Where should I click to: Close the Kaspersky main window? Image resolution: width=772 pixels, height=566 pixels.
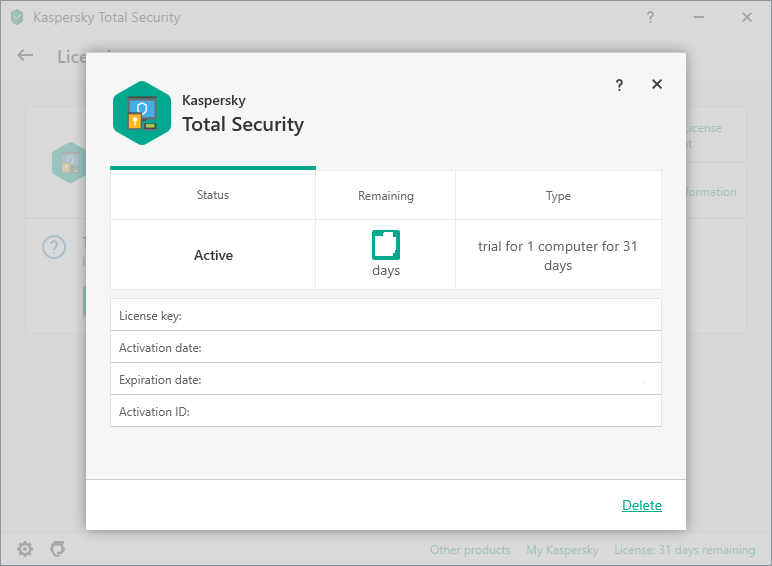tap(747, 17)
